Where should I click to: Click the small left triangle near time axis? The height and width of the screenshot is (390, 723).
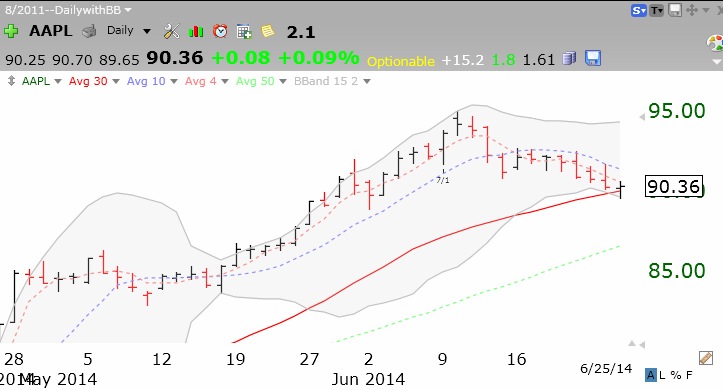642,344
